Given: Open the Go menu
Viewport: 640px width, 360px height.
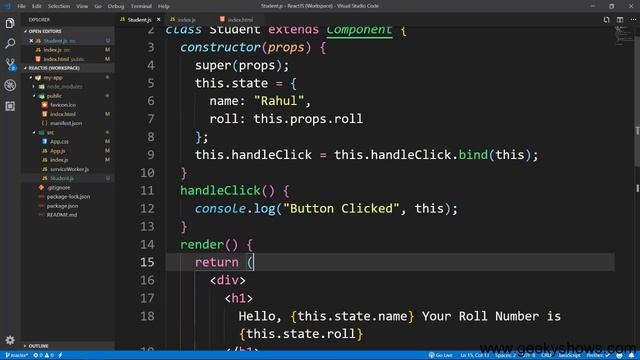Looking at the screenshot, I should [x=98, y=6].
